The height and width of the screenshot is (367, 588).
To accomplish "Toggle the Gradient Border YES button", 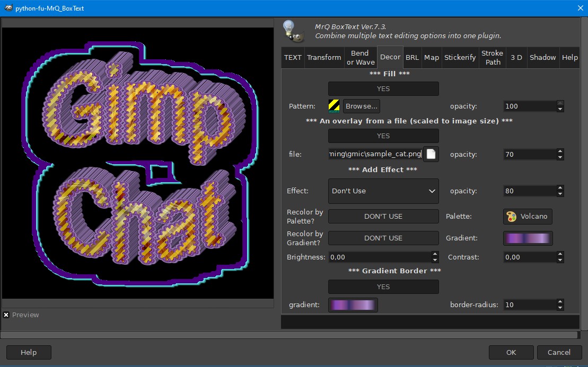I will tap(383, 287).
